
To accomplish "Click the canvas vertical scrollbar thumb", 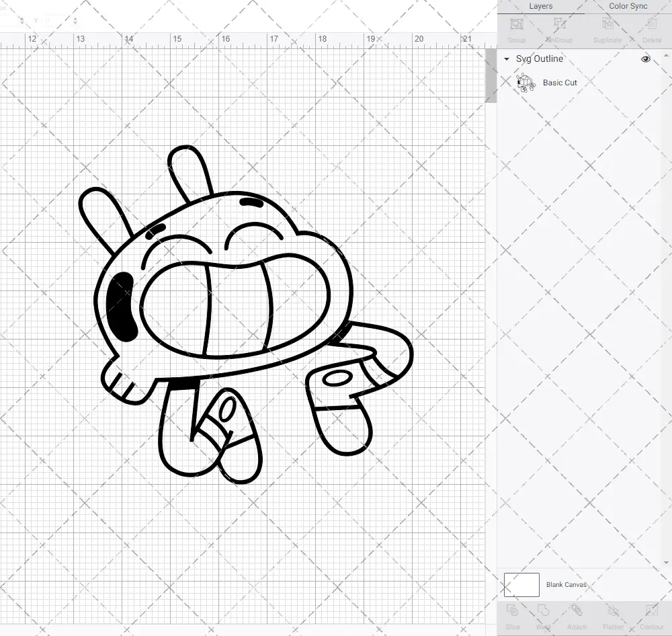I will point(491,75).
